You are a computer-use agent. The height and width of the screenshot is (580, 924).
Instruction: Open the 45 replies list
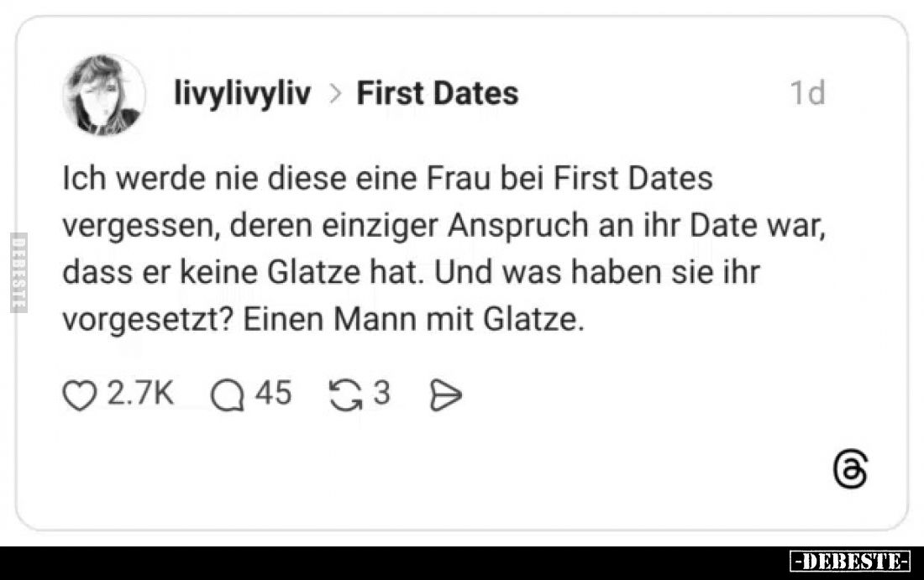tap(273, 392)
